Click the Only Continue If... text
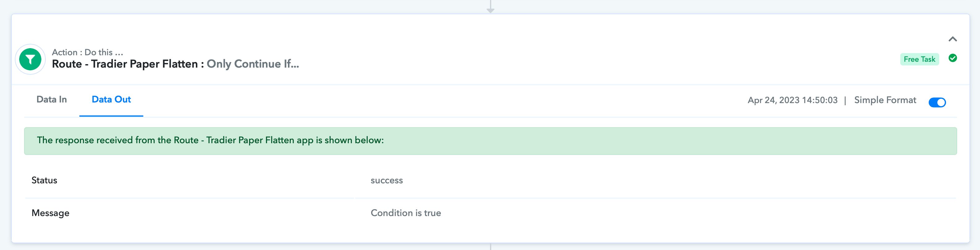The image size is (980, 250). pyautogui.click(x=253, y=64)
